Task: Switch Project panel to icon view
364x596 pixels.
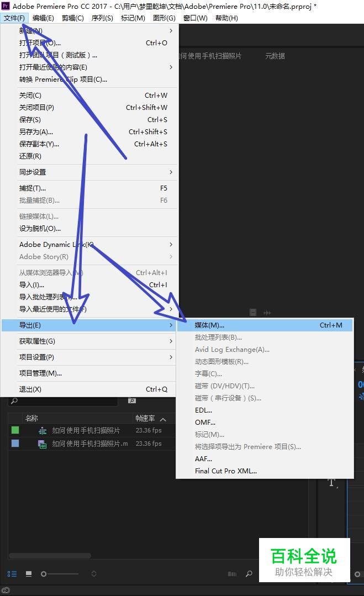Action: point(29,573)
